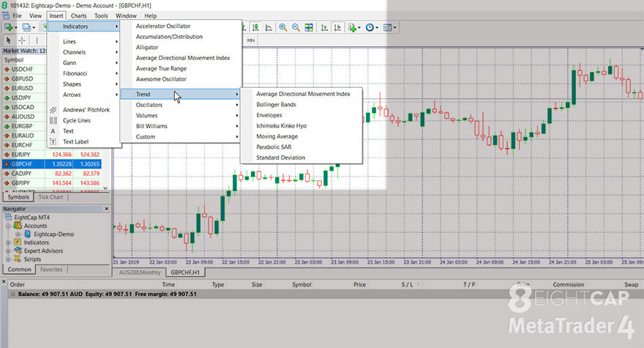Open the File menu
This screenshot has width=644, height=348.
[x=17, y=15]
